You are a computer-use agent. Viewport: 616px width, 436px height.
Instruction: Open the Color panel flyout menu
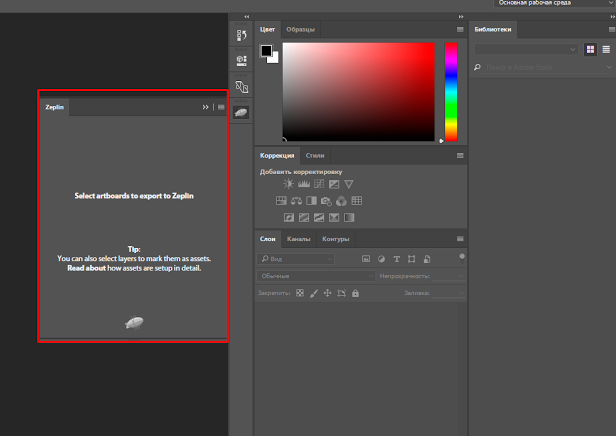click(460, 29)
